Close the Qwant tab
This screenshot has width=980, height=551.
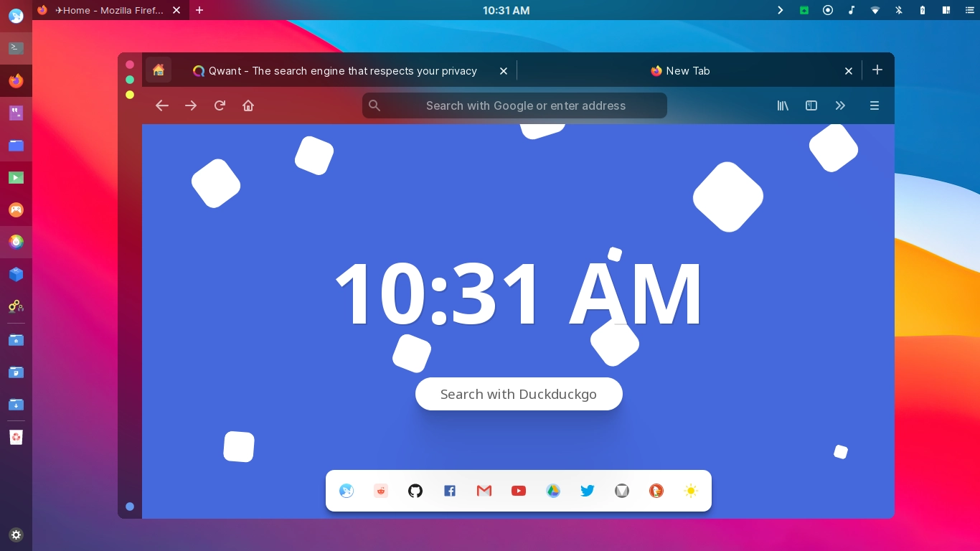[504, 71]
